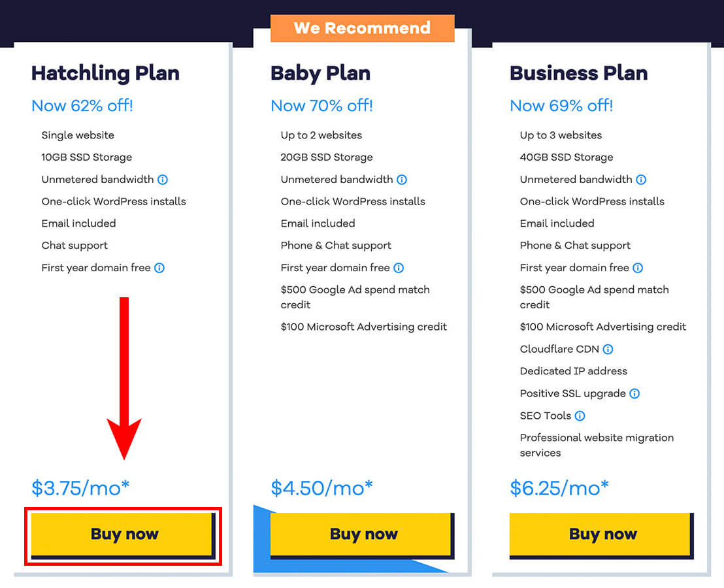Click the Hatchling Plan heading
The image size is (724, 588).
105,73
